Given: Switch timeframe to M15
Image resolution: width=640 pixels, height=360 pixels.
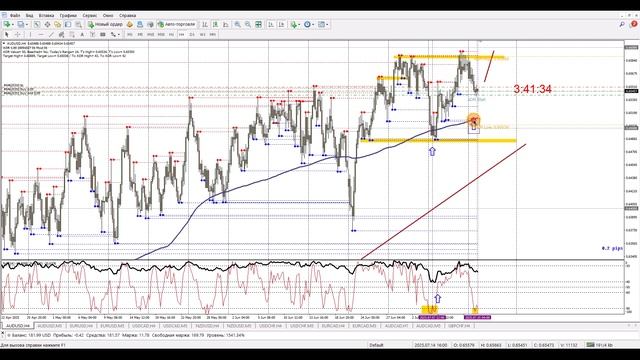Looking at the screenshot, I should tap(151, 35).
